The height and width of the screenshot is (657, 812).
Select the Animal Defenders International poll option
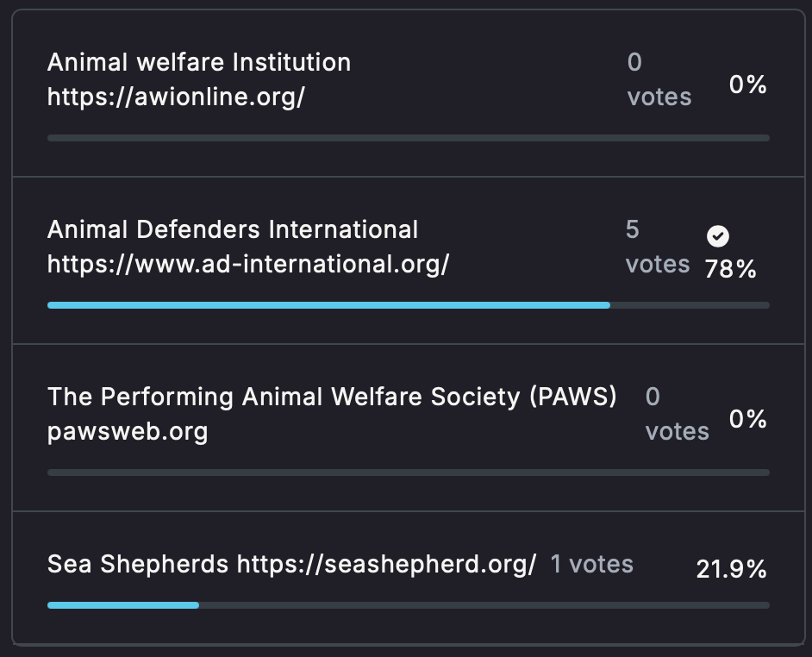[x=409, y=260]
